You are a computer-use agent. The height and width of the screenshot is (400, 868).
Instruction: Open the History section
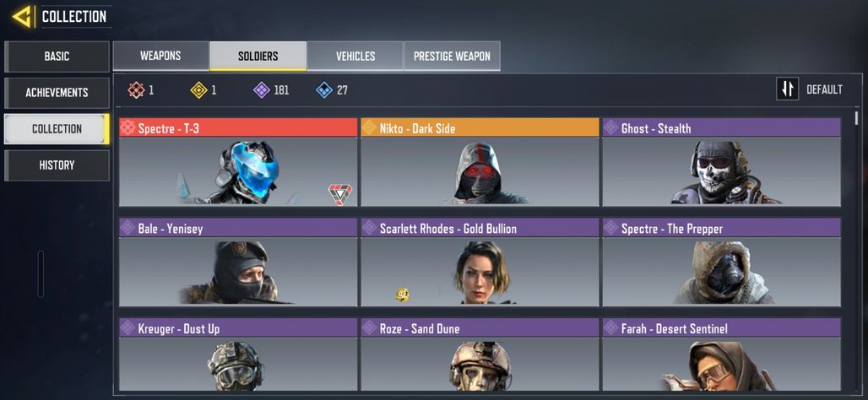pyautogui.click(x=57, y=165)
